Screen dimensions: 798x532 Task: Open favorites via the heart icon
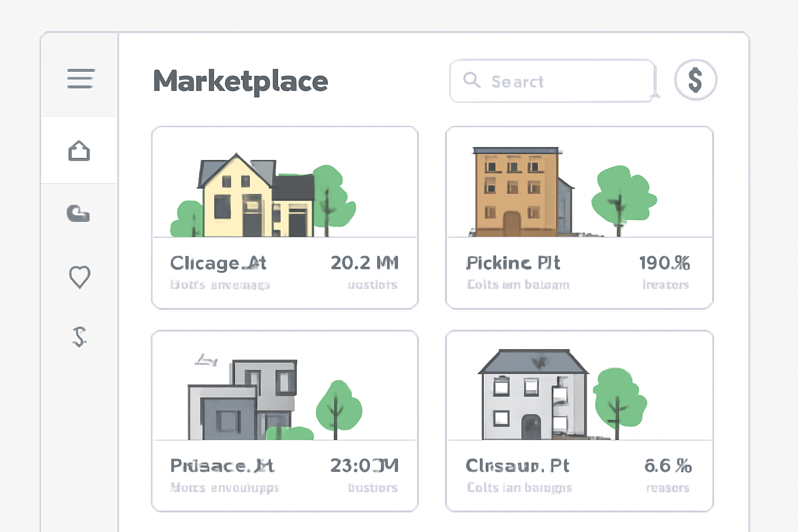click(79, 276)
